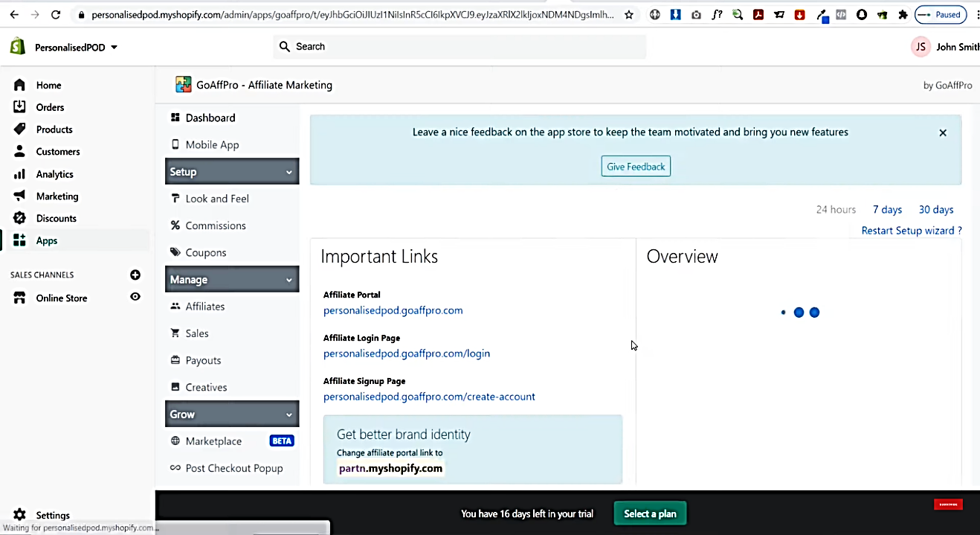
Task: Open the Commissions settings
Action: pyautogui.click(x=216, y=225)
